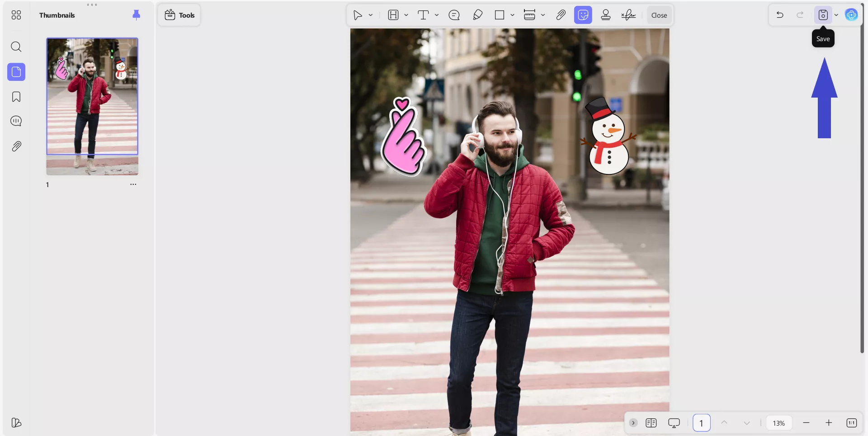Open the Signature tool
868x436 pixels.
coord(628,15)
